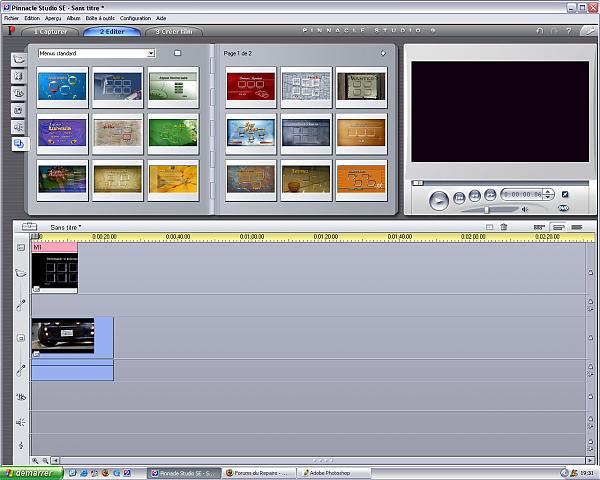Open the Album menu
This screenshot has width=600, height=480.
pos(73,18)
